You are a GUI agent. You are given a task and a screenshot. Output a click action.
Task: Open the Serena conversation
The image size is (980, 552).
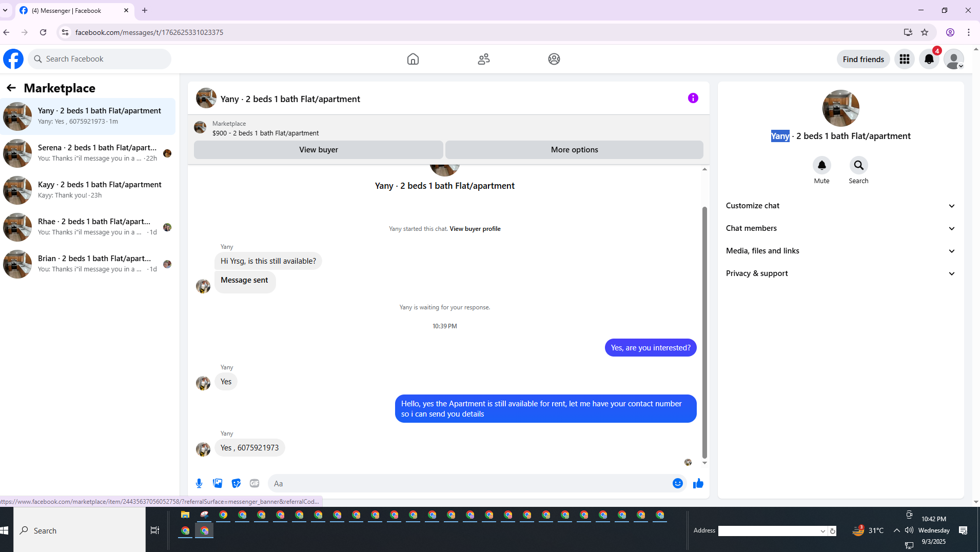(88, 153)
